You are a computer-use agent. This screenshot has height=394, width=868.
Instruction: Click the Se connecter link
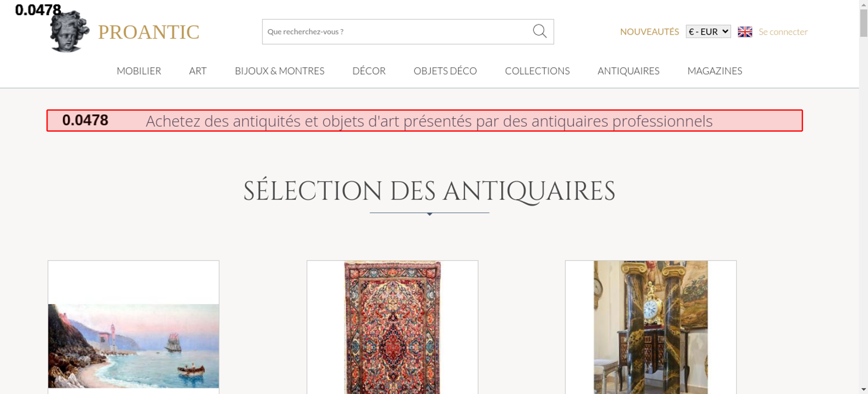[x=783, y=32]
